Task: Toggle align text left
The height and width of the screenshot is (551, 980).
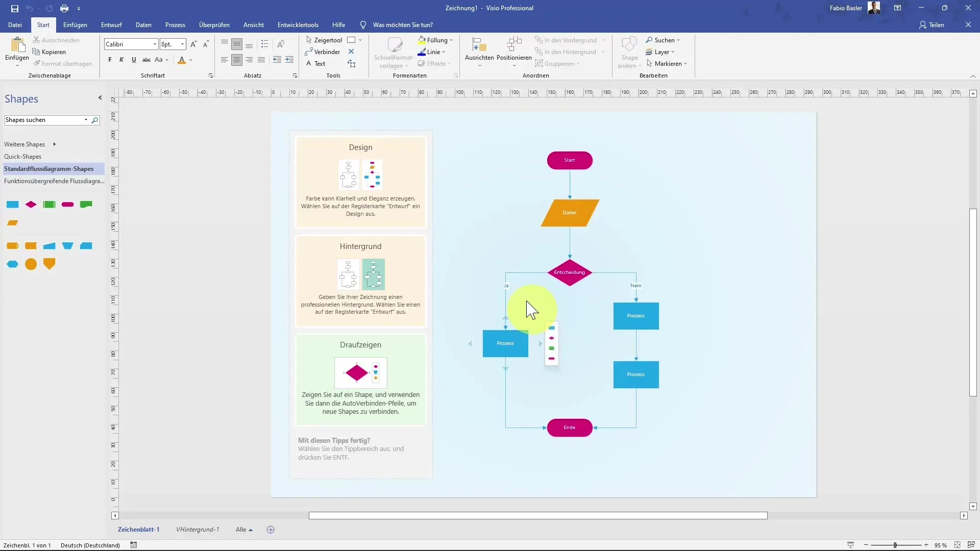Action: click(225, 60)
